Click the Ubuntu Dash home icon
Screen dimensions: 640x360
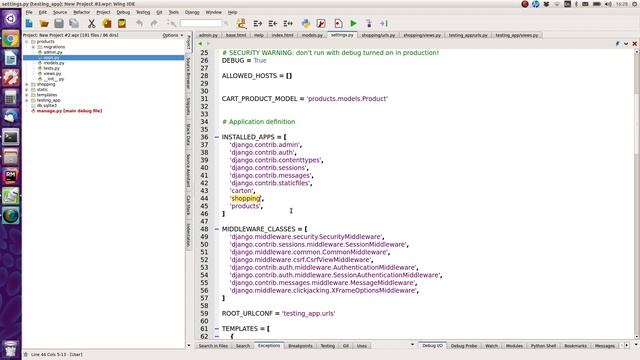coord(11,18)
